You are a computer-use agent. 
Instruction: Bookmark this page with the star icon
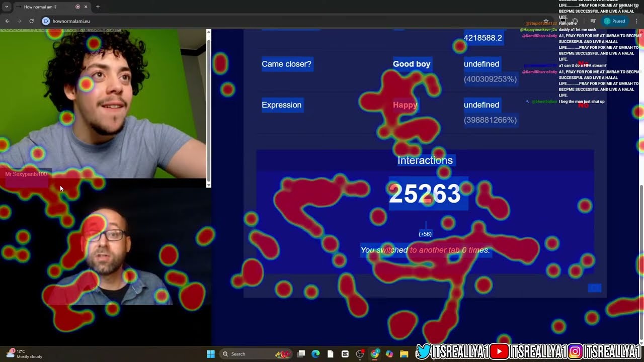546,21
